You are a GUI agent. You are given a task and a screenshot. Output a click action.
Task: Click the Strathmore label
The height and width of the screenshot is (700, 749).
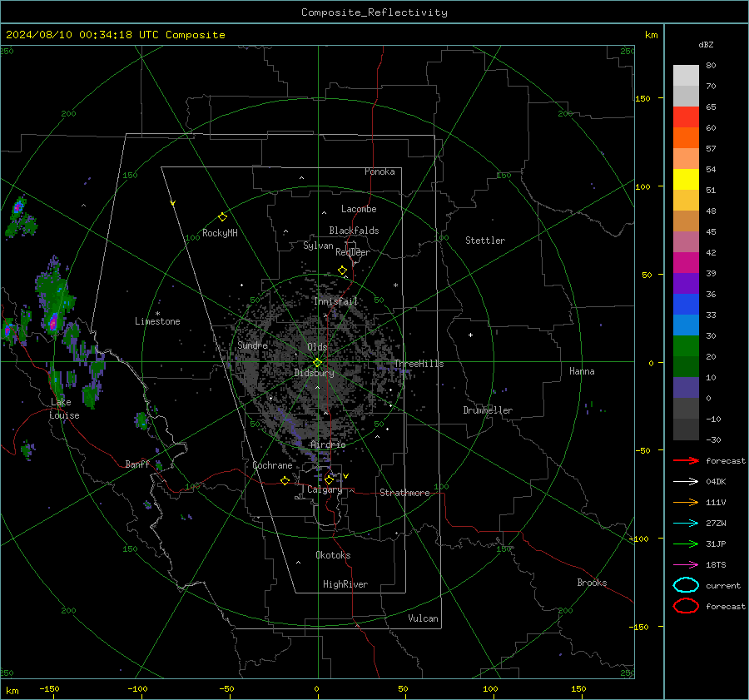click(404, 493)
